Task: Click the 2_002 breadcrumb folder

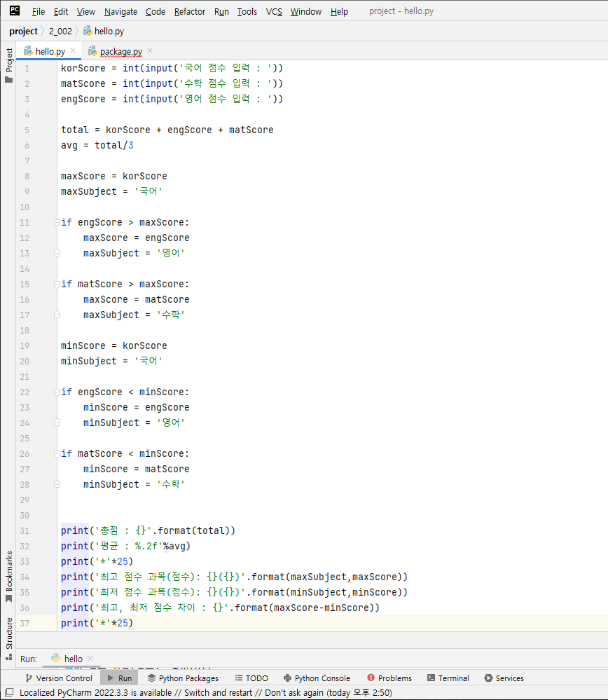Action: click(60, 32)
